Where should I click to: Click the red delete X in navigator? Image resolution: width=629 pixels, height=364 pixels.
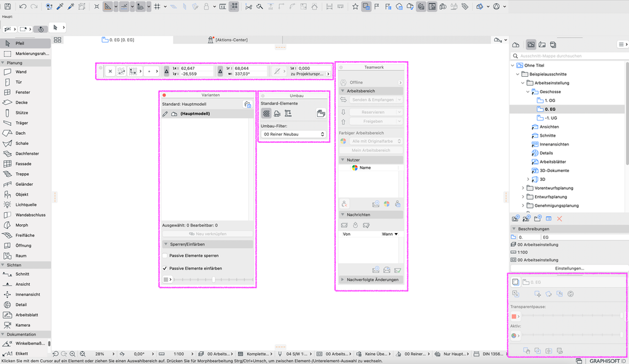(559, 219)
